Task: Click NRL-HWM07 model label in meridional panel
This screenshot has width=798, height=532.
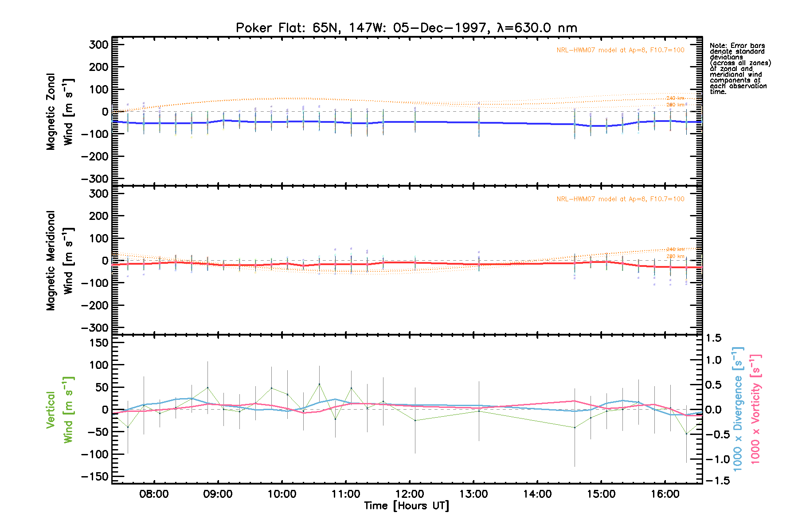Action: [620, 199]
